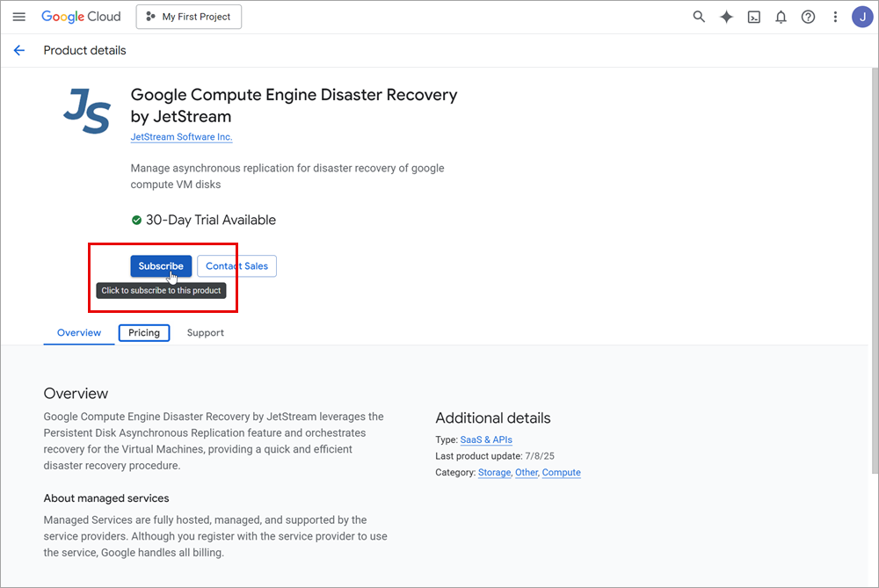Go back using the left arrow
This screenshot has height=588, width=879.
pyautogui.click(x=19, y=50)
